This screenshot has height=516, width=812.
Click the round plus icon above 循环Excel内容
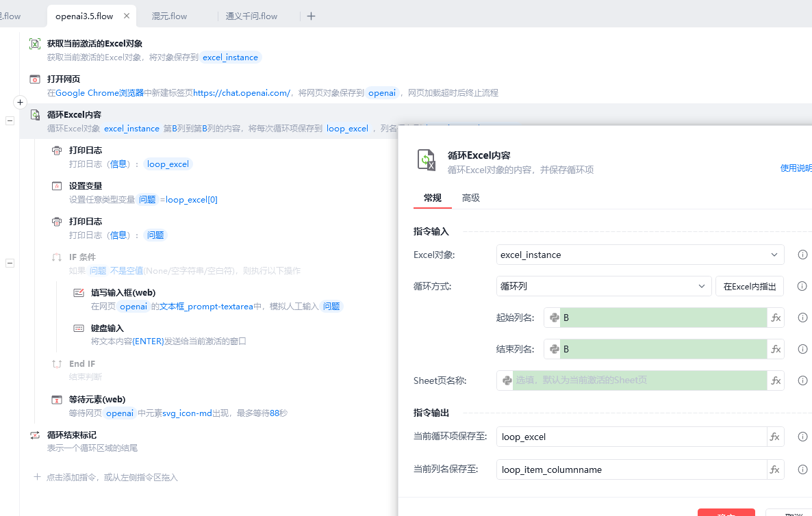[20, 102]
